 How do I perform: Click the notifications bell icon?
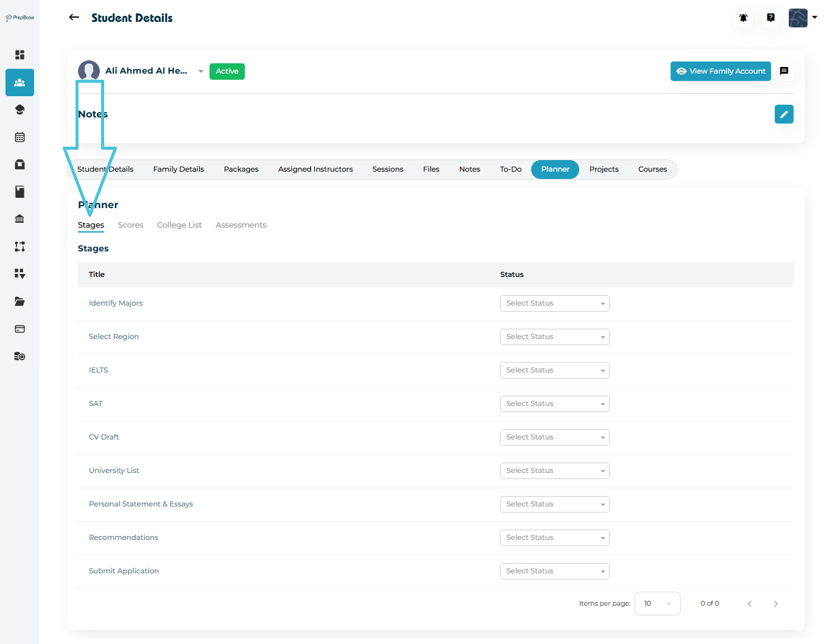pyautogui.click(x=743, y=18)
